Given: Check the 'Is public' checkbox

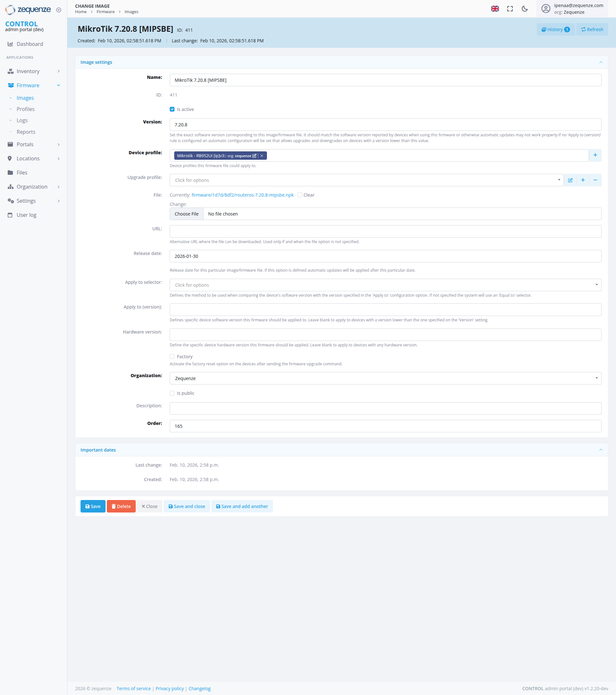Looking at the screenshot, I should (x=172, y=393).
